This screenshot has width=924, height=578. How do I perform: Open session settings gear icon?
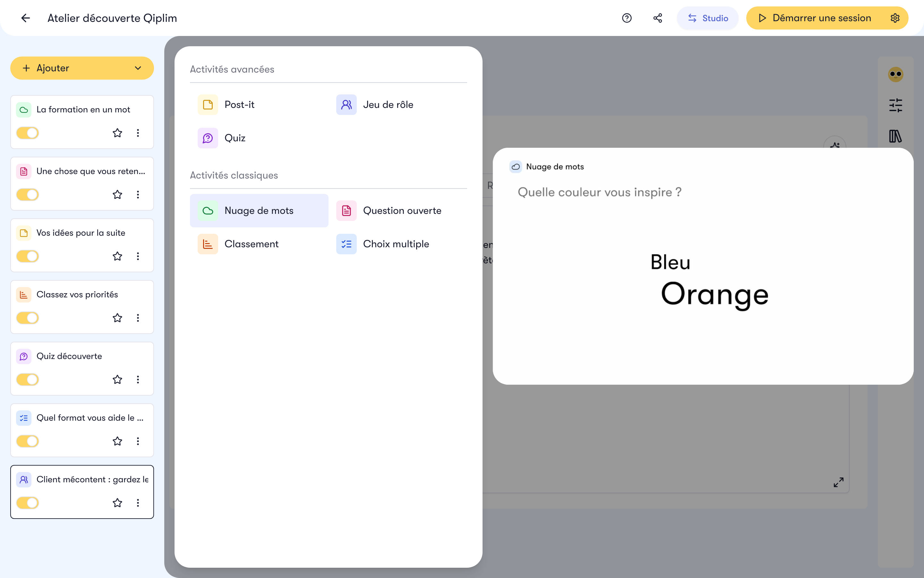click(895, 18)
